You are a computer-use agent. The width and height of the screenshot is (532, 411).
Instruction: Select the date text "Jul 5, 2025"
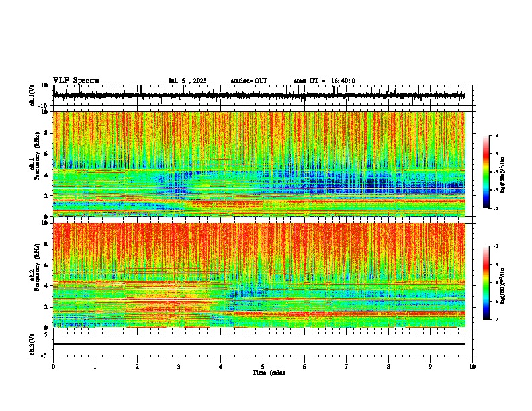[187, 81]
